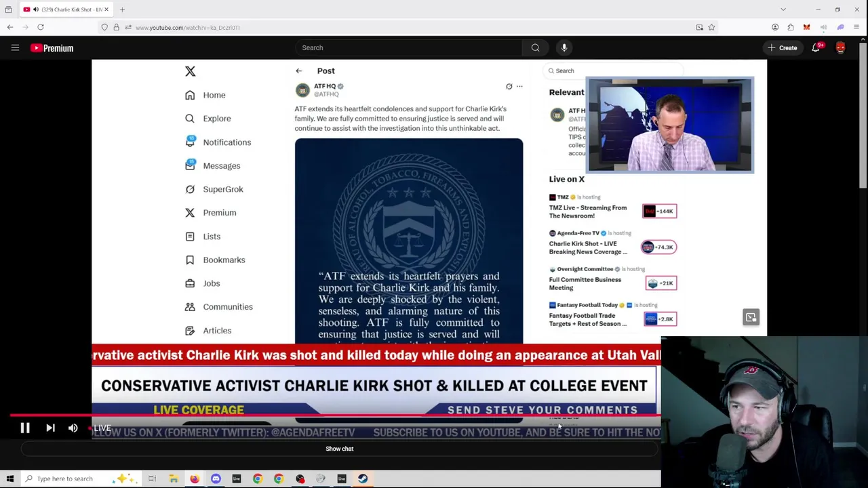Screen dimensions: 868x488
Task: Open site permissions icon in address bar
Action: click(x=127, y=27)
